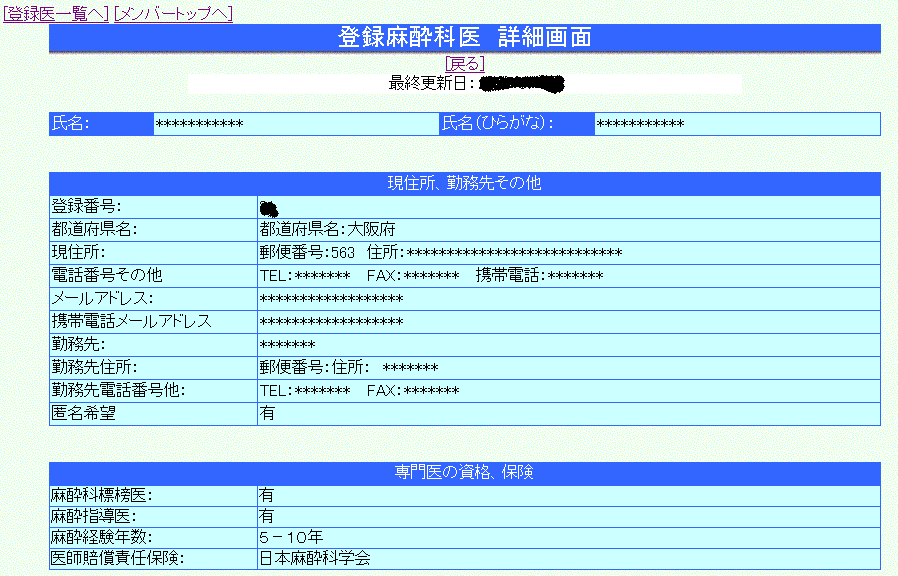The height and width of the screenshot is (576, 898).
Task: Select the 5-10年 experience value
Action: 290,538
